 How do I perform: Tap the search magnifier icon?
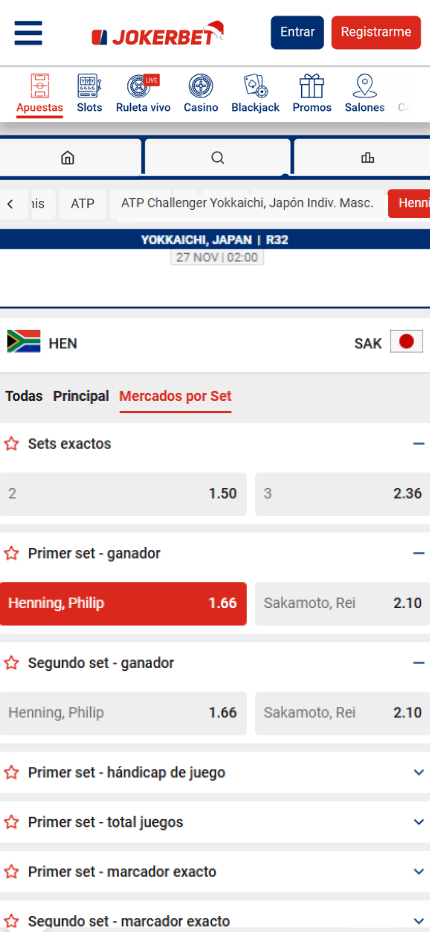[218, 158]
